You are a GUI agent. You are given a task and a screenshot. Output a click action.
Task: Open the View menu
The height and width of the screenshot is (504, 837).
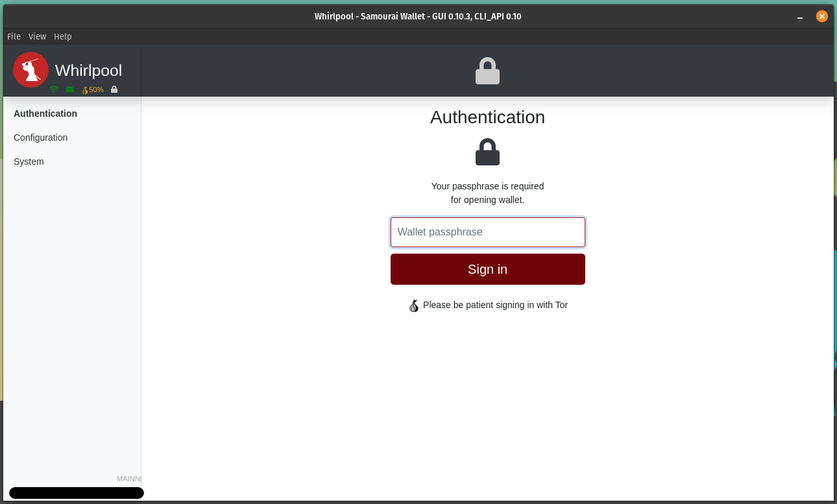point(37,36)
